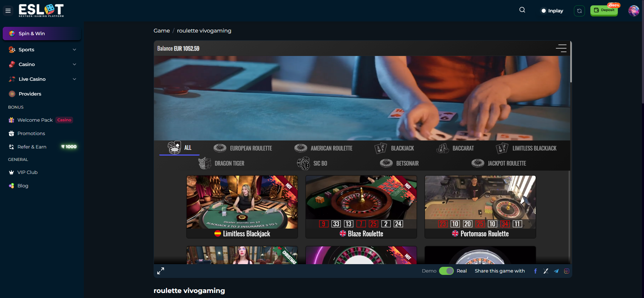Click the Providers icon in sidebar

tap(12, 94)
